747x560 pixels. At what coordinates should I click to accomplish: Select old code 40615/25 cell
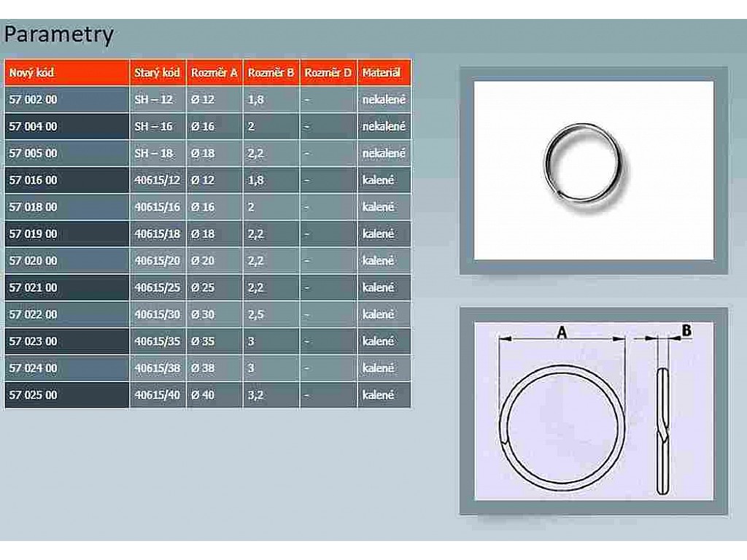click(x=158, y=287)
